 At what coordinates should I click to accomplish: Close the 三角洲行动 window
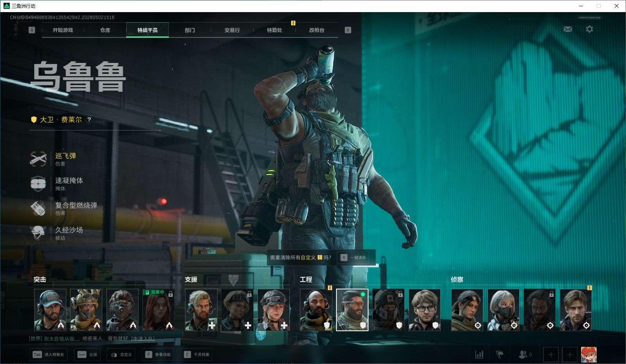point(617,6)
